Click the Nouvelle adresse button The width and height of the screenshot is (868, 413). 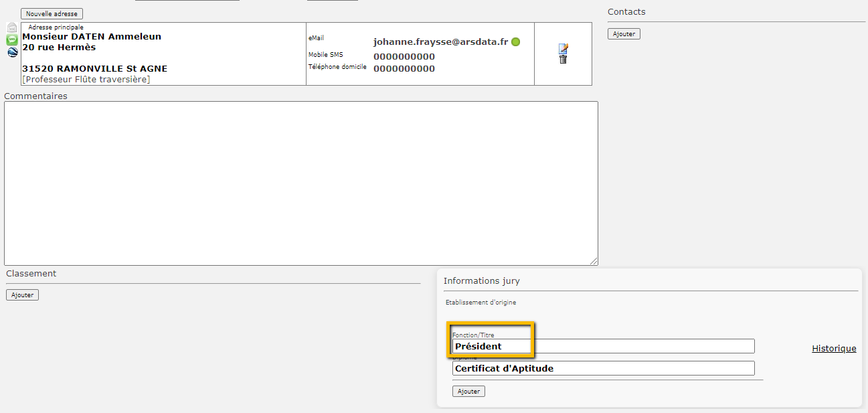click(52, 13)
